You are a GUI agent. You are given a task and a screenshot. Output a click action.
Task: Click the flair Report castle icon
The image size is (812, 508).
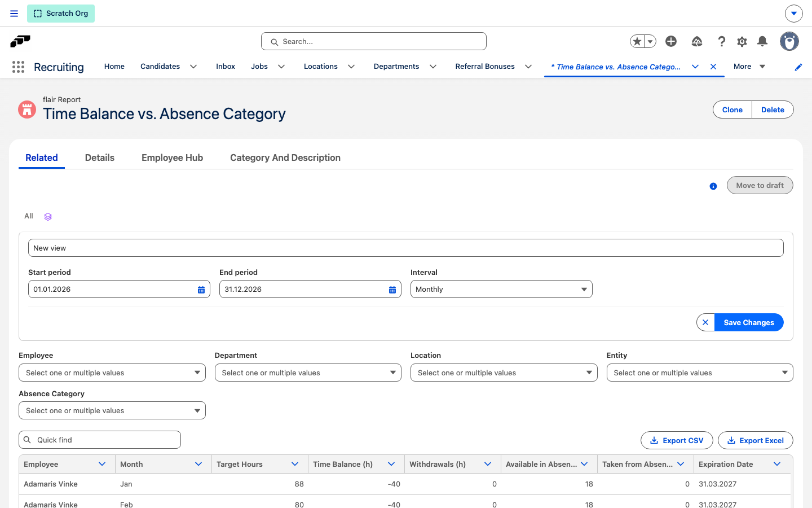point(27,110)
